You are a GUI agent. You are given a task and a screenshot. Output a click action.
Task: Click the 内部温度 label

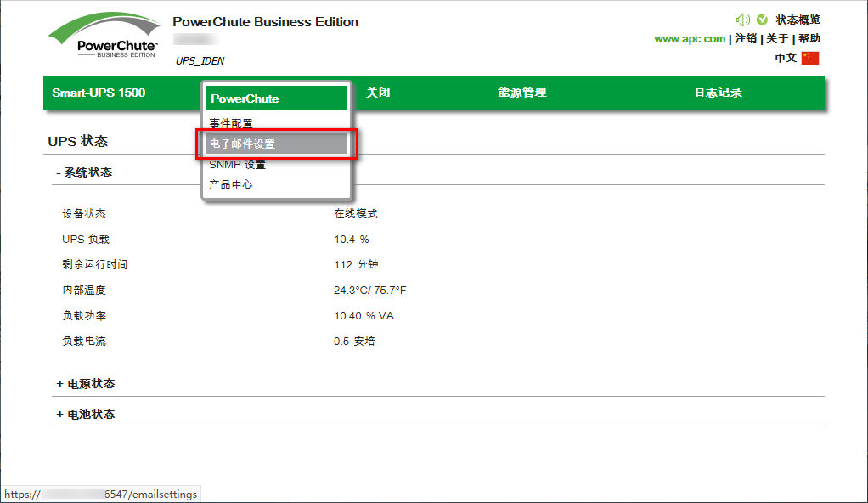[x=83, y=291]
